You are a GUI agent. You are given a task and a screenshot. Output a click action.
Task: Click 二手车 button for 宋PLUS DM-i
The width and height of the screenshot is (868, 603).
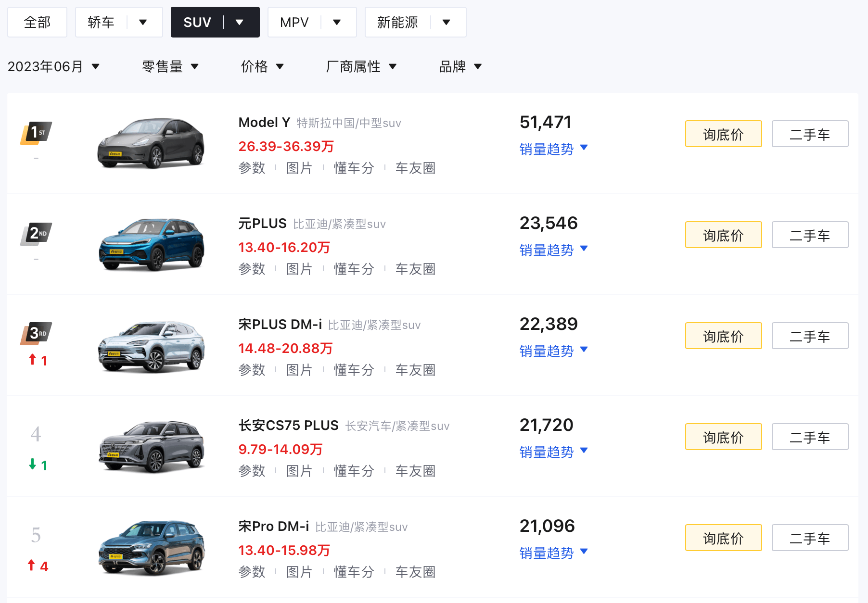[x=810, y=336]
